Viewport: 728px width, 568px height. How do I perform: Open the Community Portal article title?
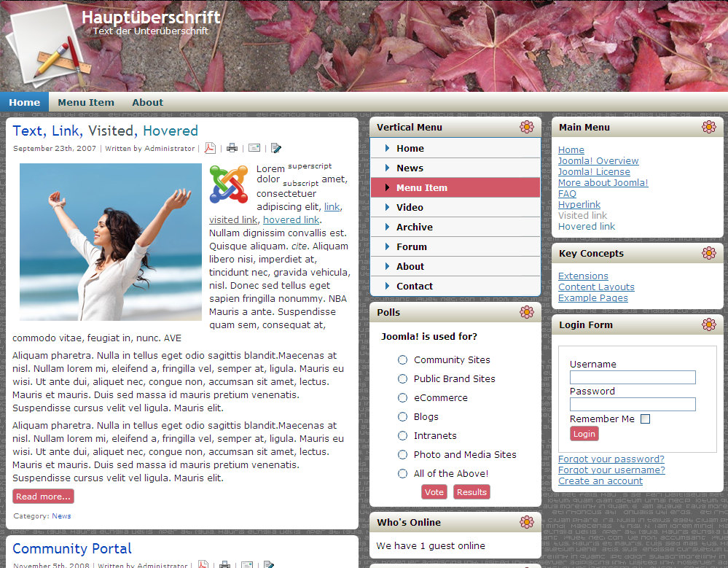point(72,548)
